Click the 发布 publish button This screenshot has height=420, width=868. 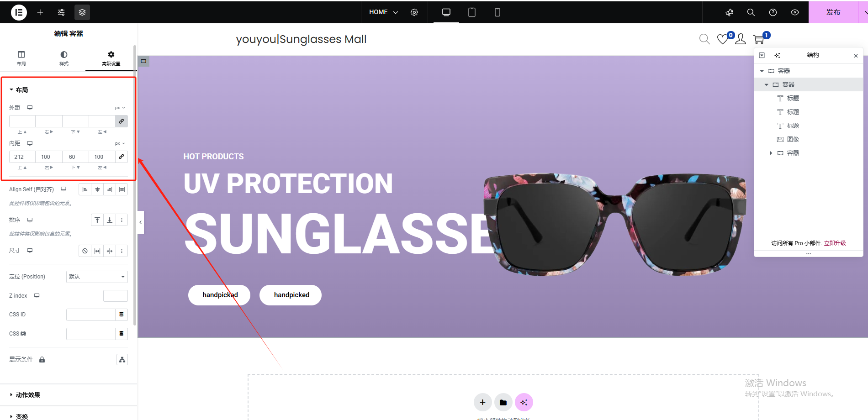click(833, 12)
